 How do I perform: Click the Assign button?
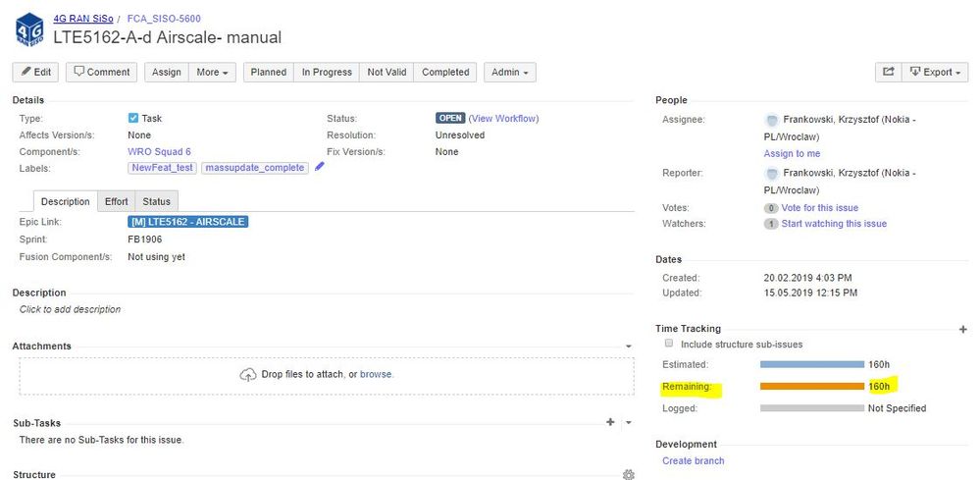click(x=166, y=72)
